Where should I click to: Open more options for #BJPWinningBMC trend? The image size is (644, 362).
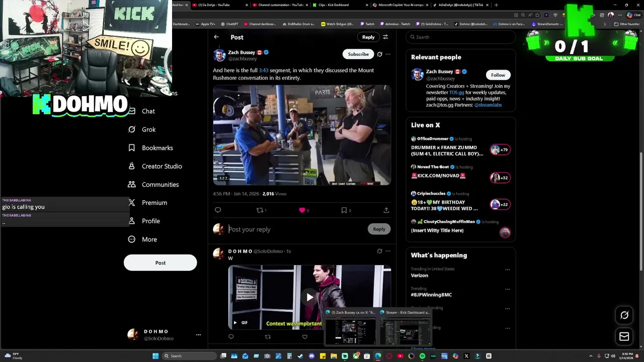(x=507, y=289)
